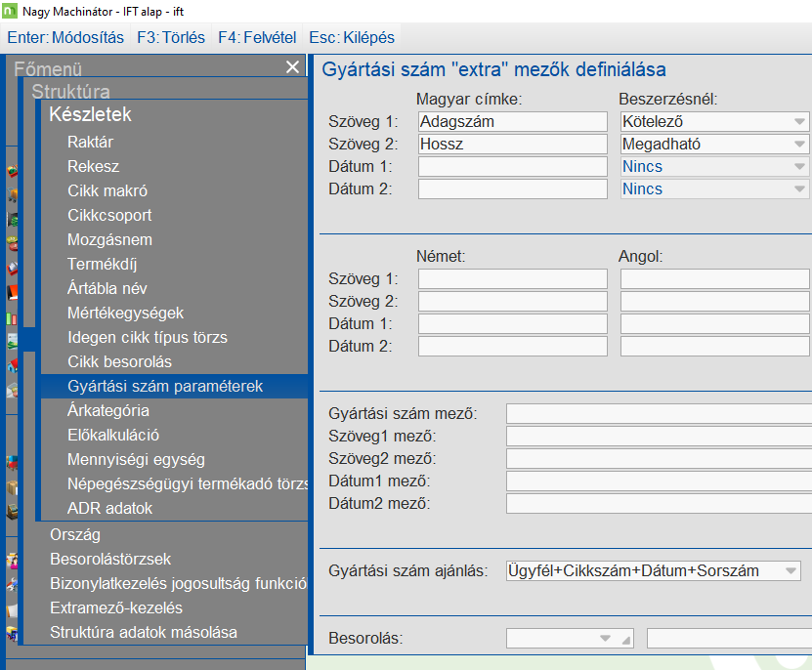Screen dimensions: 812x670
Task: Click the cardboard box icon in the left strip
Action: point(13,487)
